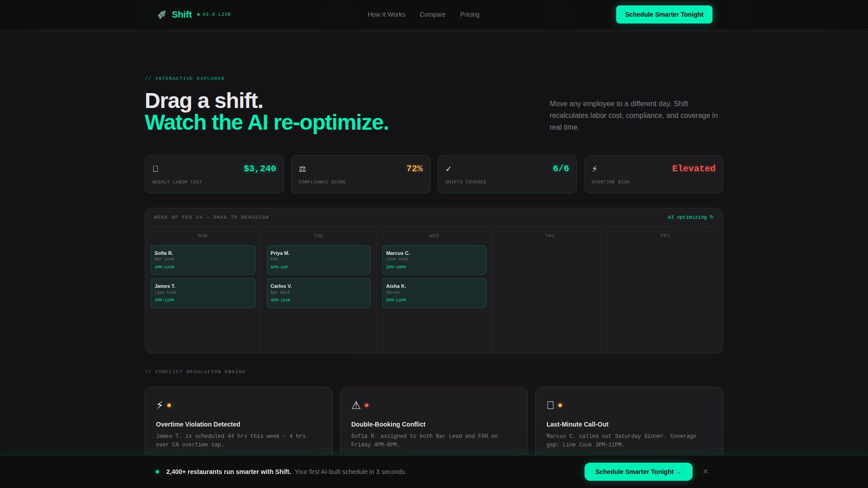
Task: Click Schedule Smarter Tonight in the bottom banner
Action: tap(638, 471)
